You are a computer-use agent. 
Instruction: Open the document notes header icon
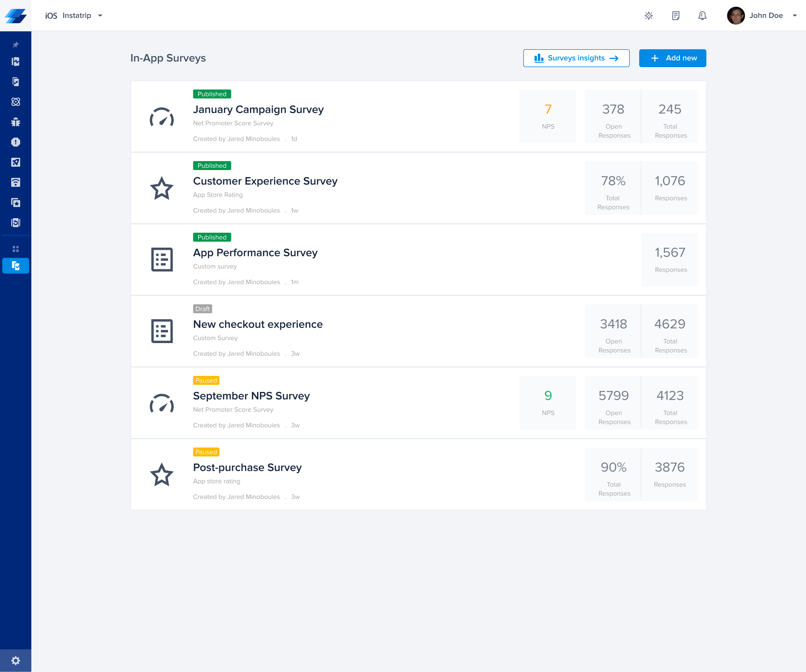click(675, 16)
